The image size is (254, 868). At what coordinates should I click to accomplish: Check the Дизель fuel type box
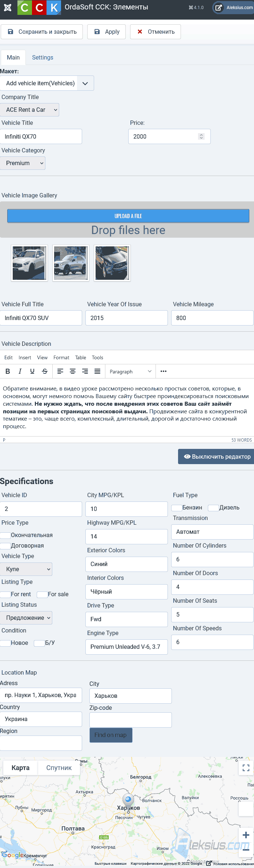tap(214, 508)
